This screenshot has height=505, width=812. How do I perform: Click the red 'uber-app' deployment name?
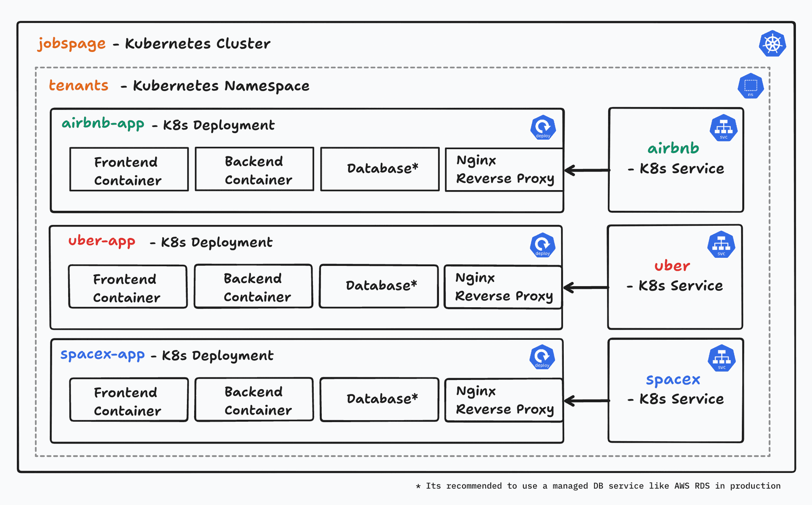coord(102,241)
